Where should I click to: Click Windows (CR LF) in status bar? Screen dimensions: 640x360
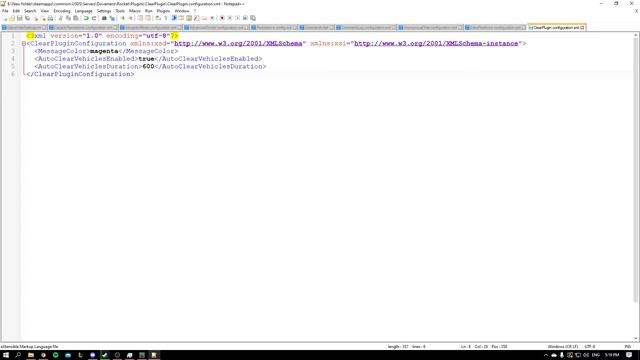click(x=562, y=347)
